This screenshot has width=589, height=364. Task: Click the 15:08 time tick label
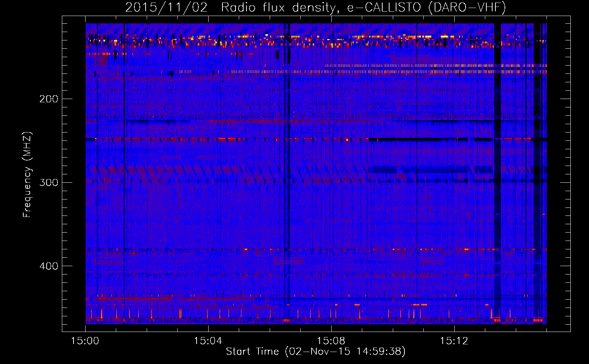pyautogui.click(x=331, y=341)
